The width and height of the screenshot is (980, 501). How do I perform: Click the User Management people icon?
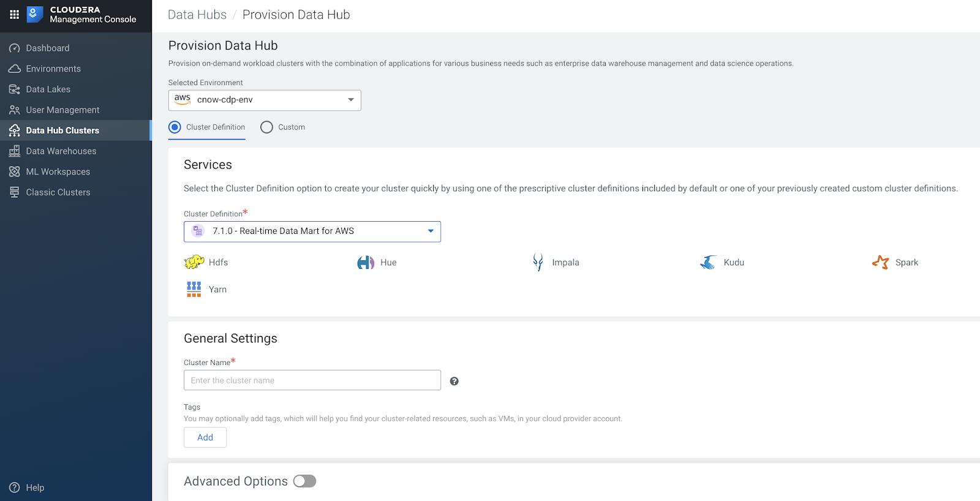(15, 110)
